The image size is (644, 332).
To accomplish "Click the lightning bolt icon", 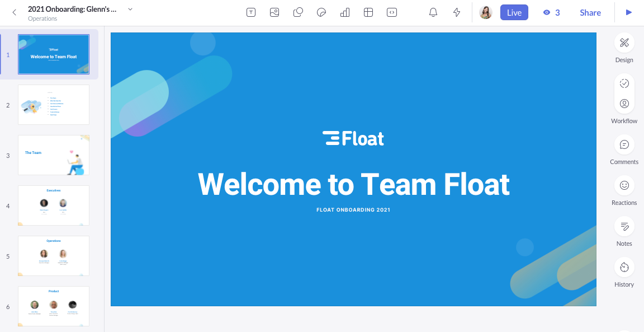I will 457,12.
